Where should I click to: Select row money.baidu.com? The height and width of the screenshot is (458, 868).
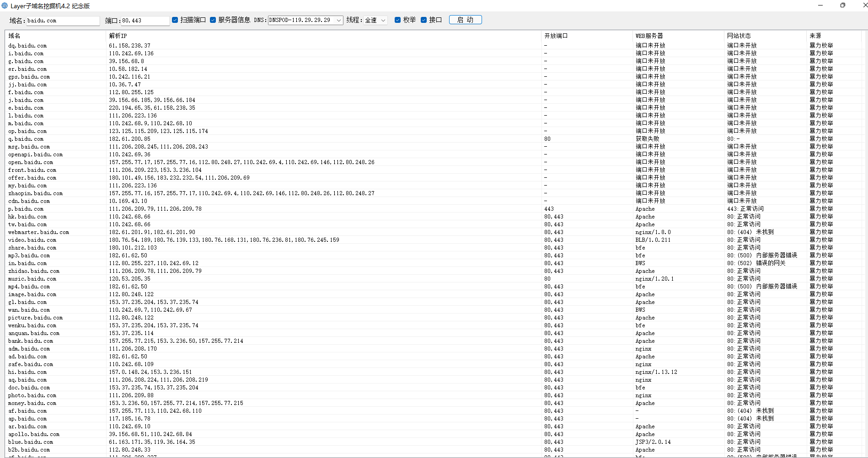(x=434, y=403)
